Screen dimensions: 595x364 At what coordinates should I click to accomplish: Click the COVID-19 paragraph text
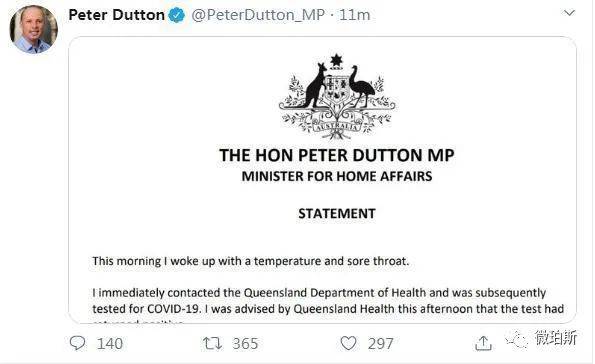point(328,306)
